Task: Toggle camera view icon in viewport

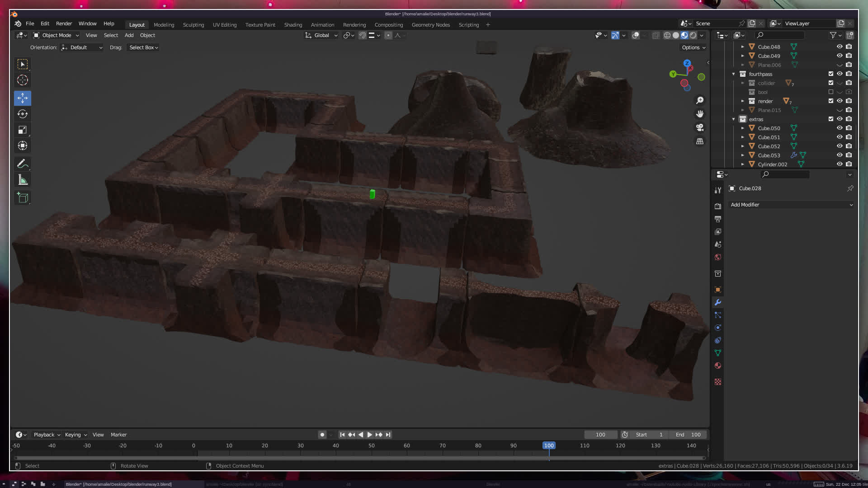Action: point(700,127)
